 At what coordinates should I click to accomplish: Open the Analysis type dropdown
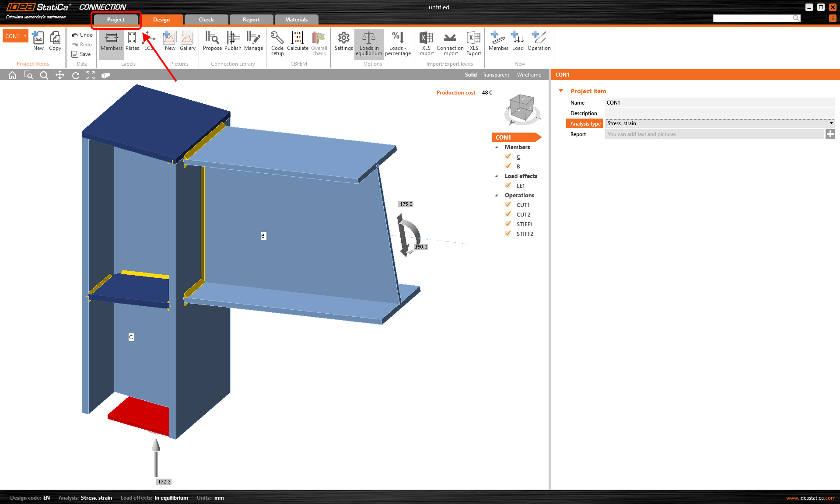pos(719,123)
